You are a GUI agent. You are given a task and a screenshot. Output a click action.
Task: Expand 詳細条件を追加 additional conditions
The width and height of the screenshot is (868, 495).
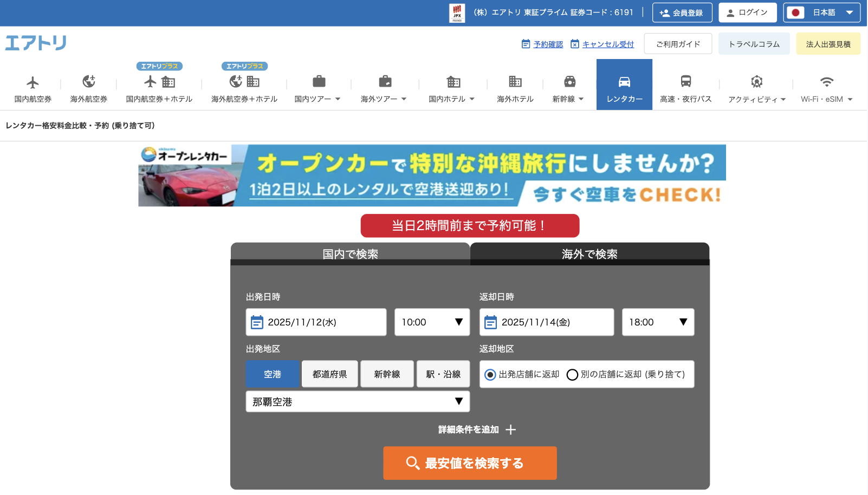pyautogui.click(x=477, y=429)
